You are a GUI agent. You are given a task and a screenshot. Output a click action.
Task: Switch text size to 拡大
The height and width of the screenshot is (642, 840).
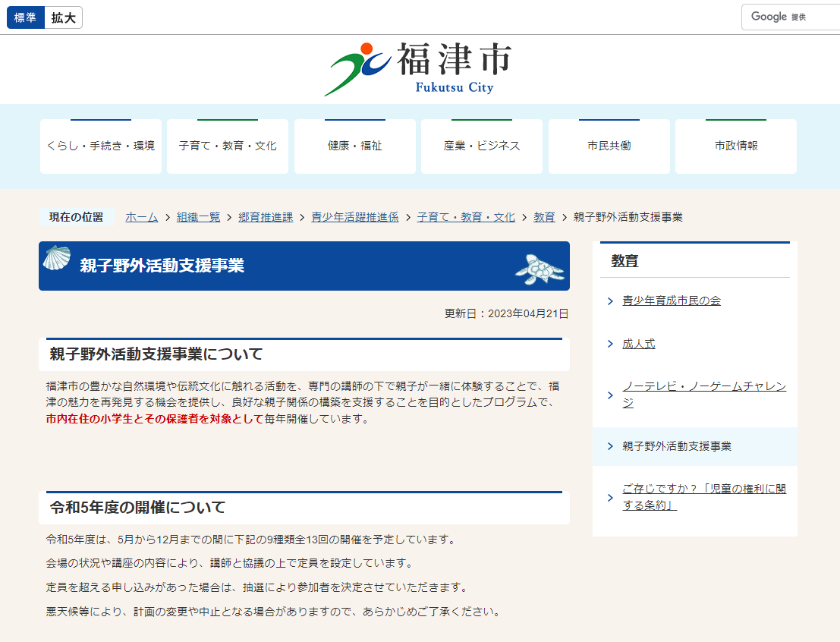pyautogui.click(x=64, y=18)
